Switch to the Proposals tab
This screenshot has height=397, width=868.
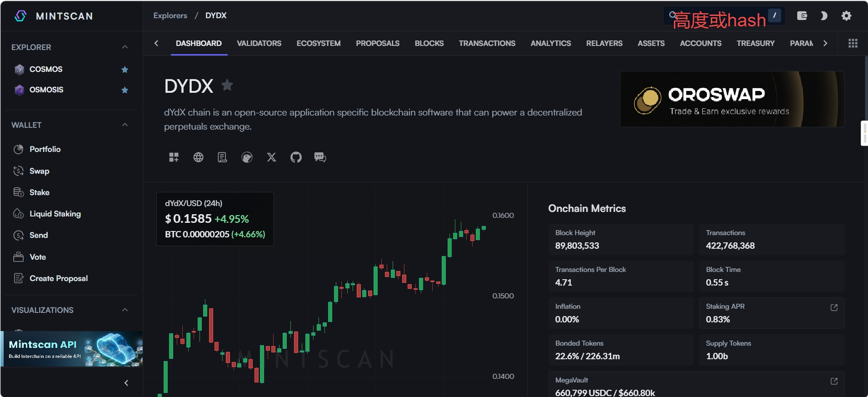(378, 43)
